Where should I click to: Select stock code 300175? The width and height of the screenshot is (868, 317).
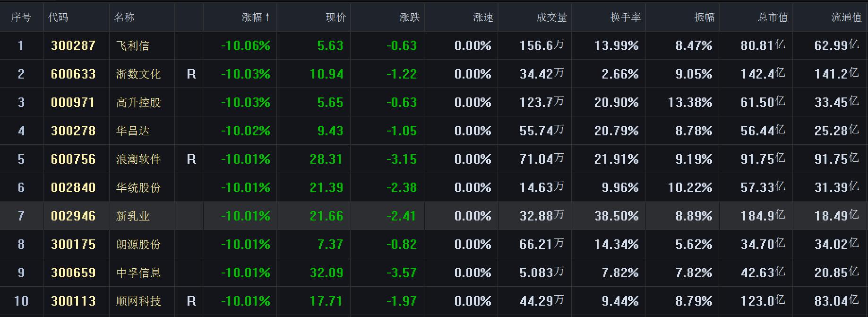click(x=73, y=245)
